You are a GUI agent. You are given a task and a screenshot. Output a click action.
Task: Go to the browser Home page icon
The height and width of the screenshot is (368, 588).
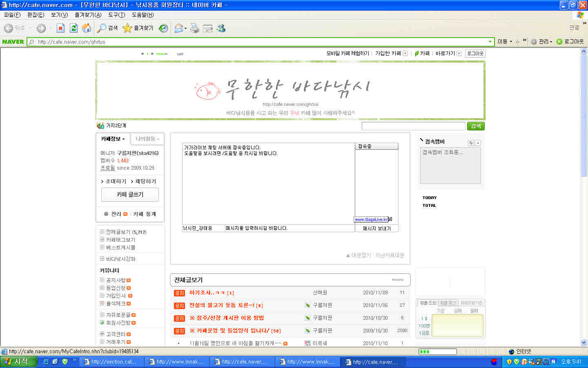click(87, 28)
